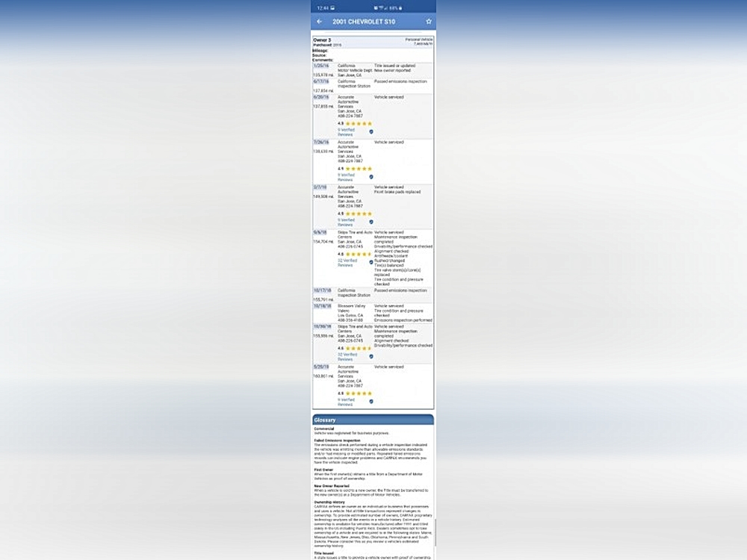Click the verified badge on 7/26/16 entry

click(371, 177)
